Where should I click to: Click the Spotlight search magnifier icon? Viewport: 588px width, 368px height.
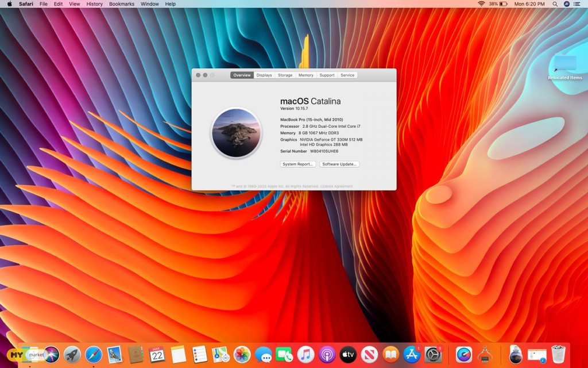pos(555,4)
